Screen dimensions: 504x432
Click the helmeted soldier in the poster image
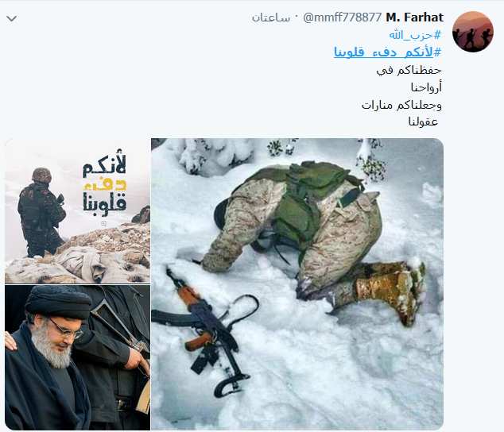point(42,212)
